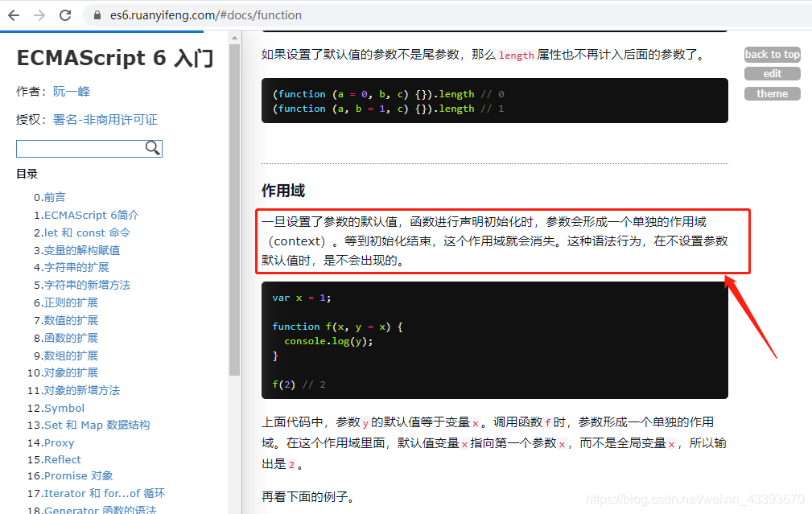Click the sidebar vertical scrollbar thumb
Viewport: 812px width, 514px height.
click(235, 210)
